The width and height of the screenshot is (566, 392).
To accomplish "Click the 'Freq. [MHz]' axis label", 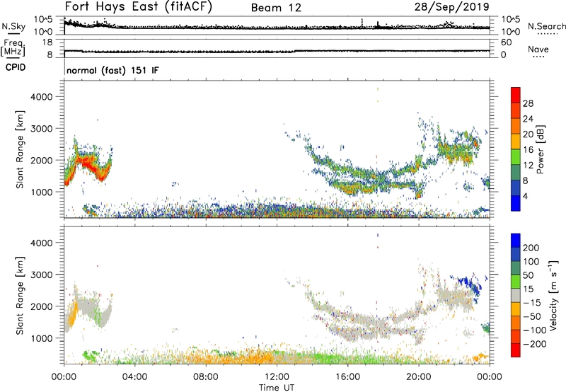I will (13, 47).
